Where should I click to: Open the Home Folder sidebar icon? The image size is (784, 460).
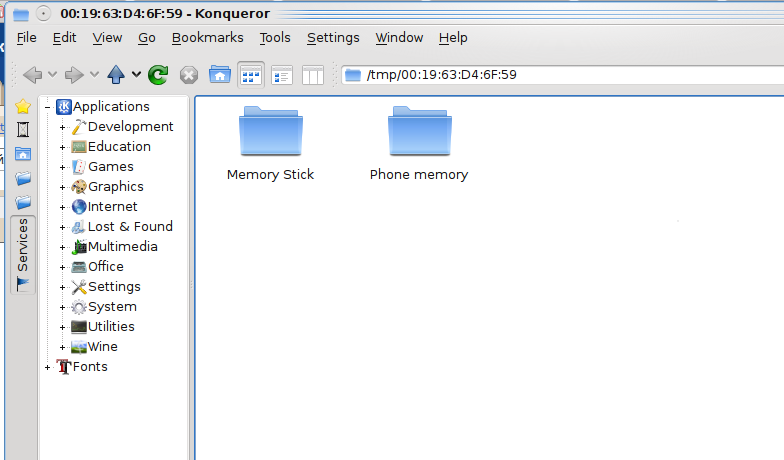(22, 154)
